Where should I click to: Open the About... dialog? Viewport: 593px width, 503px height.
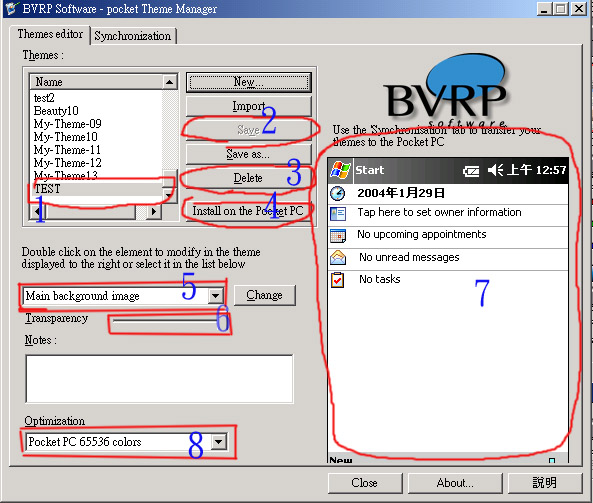[x=455, y=483]
